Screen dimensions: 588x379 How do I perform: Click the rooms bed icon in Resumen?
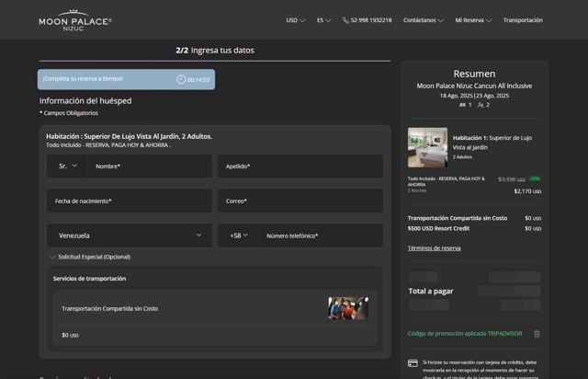tap(462, 105)
